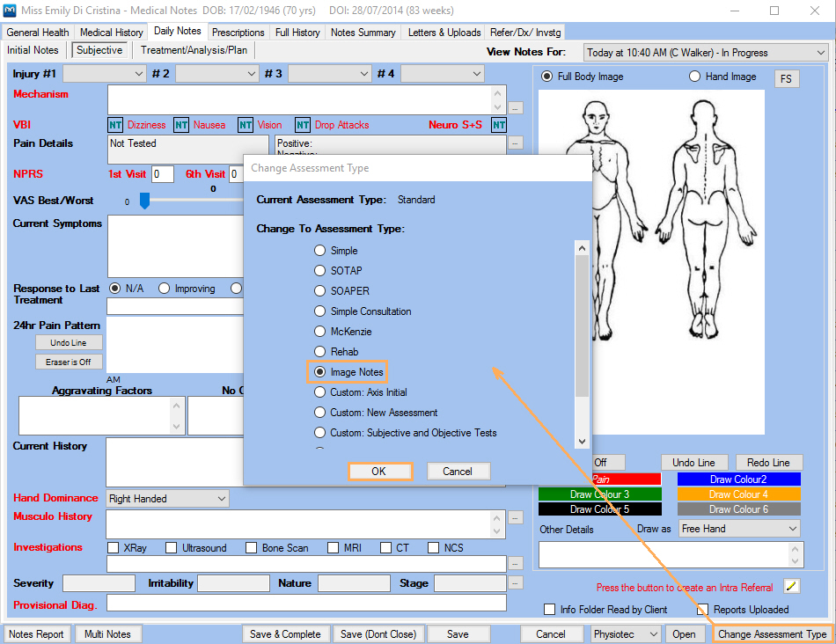Open the Draw as Free Hand dropdown

point(739,529)
